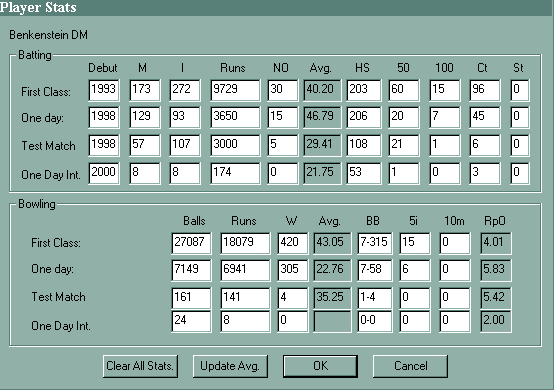
Task: Click the Clear All Stats. button
Action: pyautogui.click(x=140, y=366)
